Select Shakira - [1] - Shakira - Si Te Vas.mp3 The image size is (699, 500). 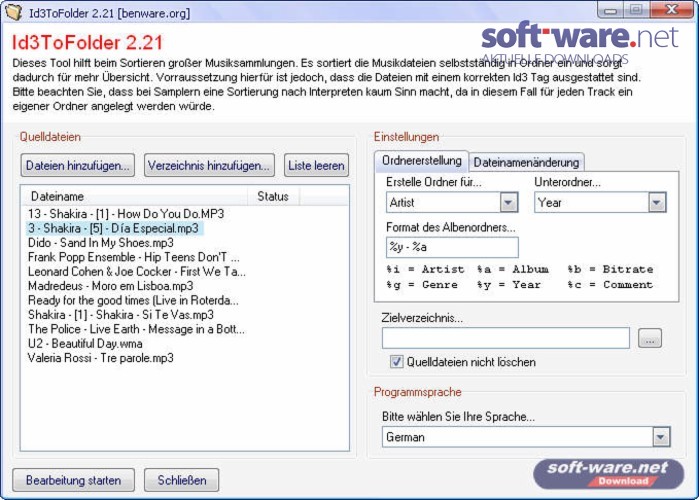click(x=121, y=315)
